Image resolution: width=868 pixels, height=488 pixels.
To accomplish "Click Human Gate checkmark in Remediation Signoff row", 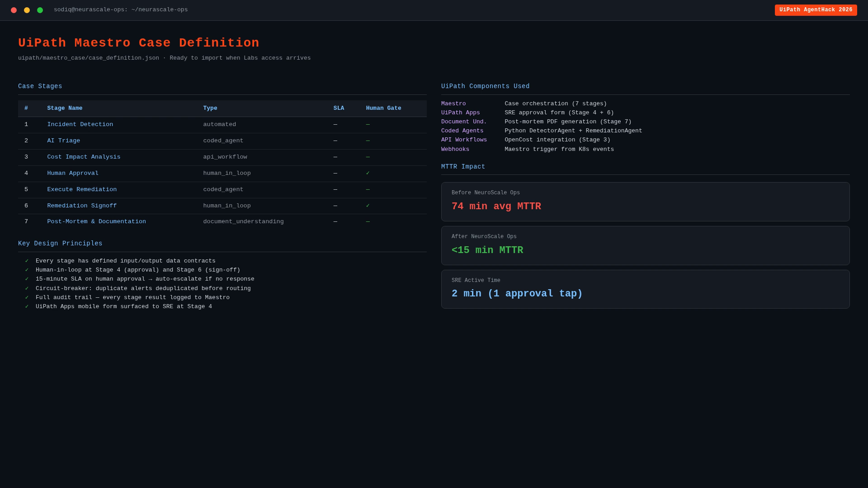I will (368, 206).
